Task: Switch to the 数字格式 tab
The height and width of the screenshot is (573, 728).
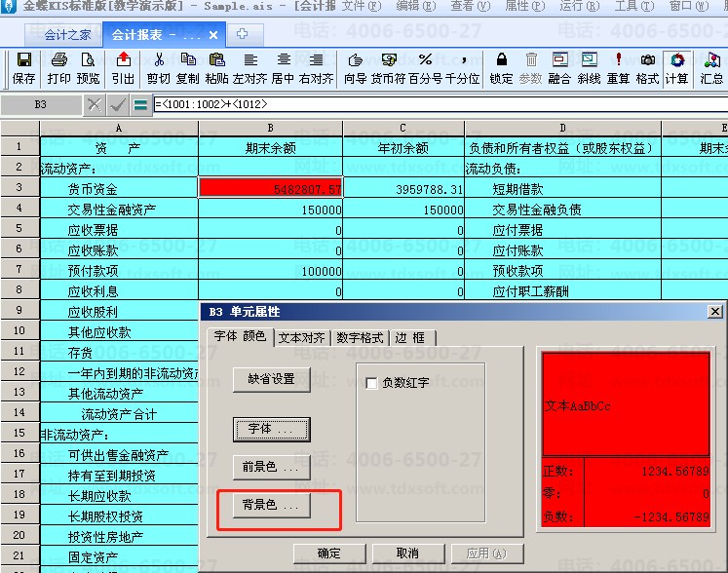Action: click(360, 338)
